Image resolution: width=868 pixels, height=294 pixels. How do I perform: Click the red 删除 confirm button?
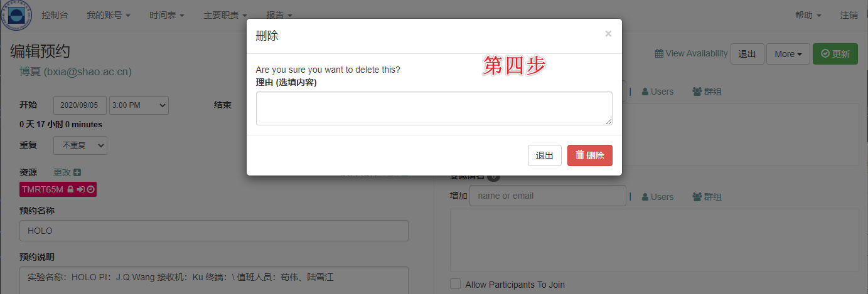(x=589, y=155)
